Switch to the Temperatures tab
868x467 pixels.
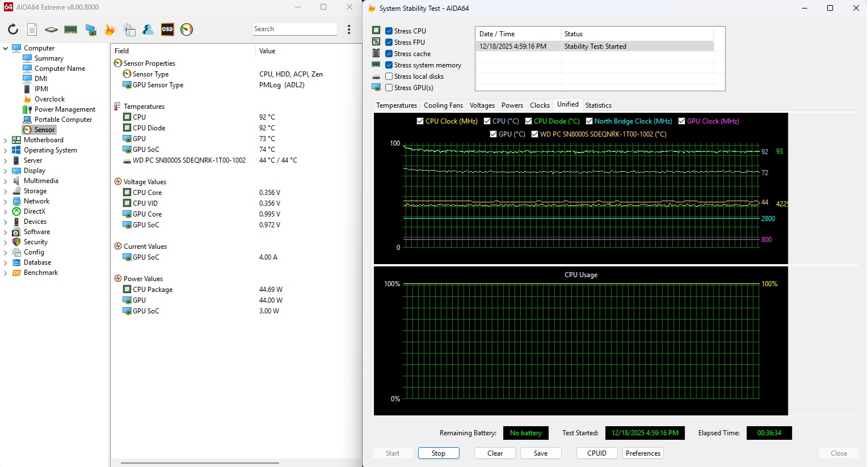tap(397, 105)
